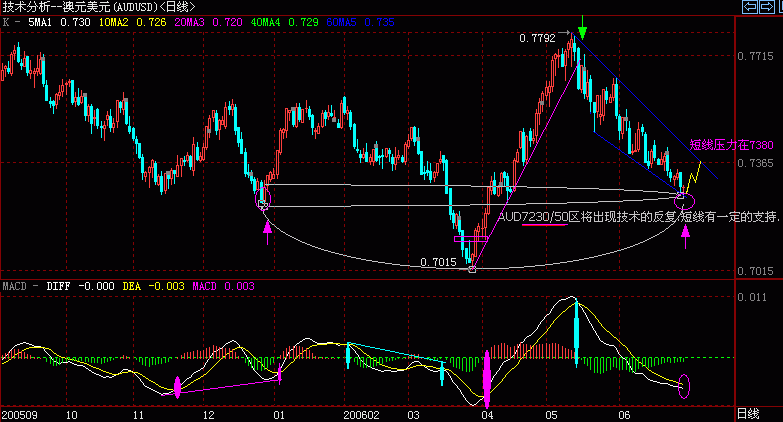Click the right arrow navigation icon

767,7
